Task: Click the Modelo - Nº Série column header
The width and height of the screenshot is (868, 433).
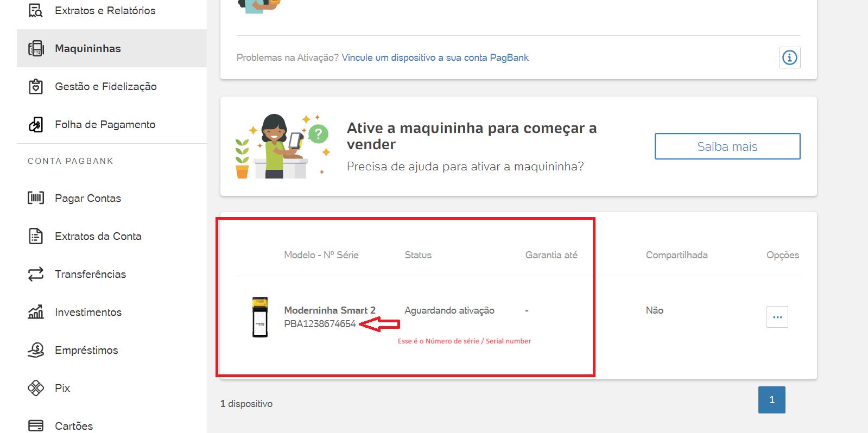Action: click(321, 255)
